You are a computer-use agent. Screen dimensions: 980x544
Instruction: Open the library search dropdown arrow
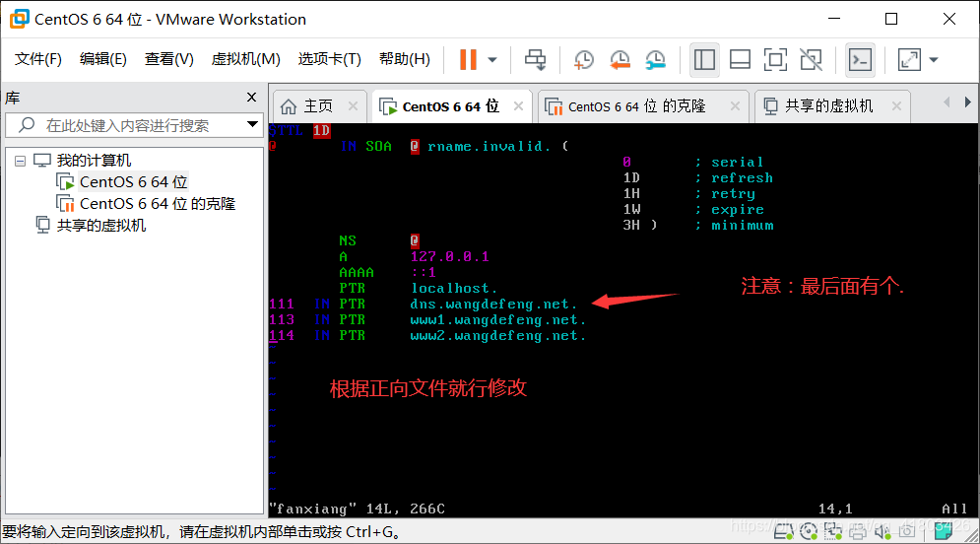252,124
